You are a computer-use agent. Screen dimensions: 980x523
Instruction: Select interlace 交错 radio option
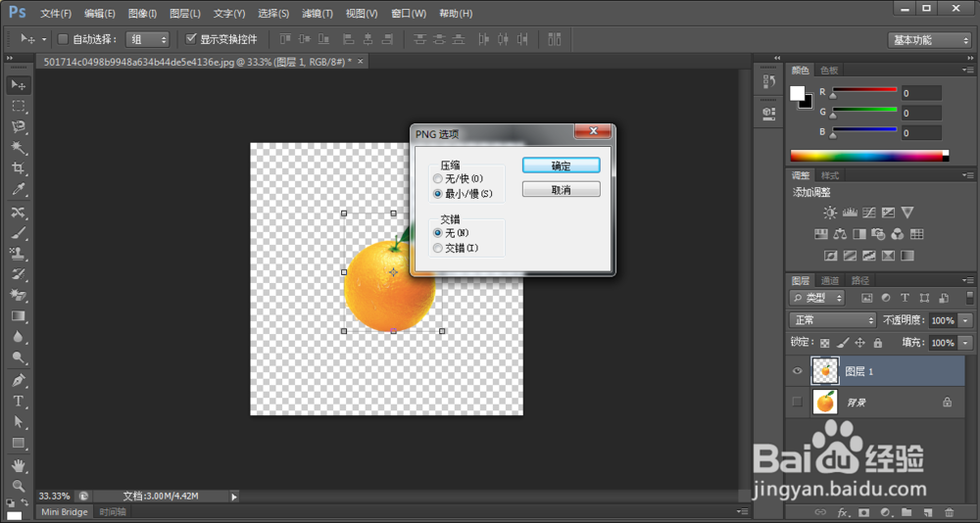tap(437, 248)
